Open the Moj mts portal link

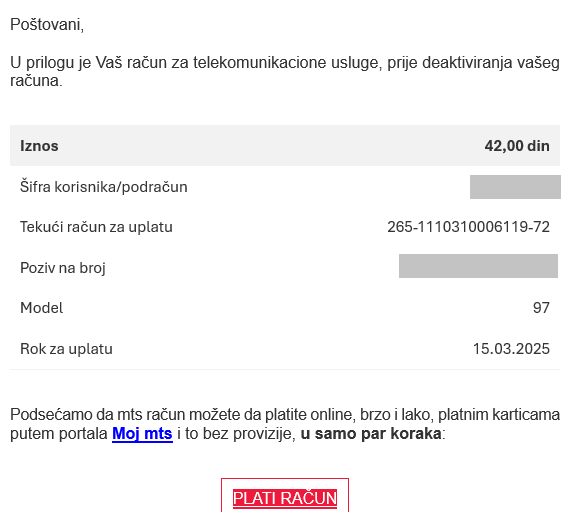coord(142,433)
